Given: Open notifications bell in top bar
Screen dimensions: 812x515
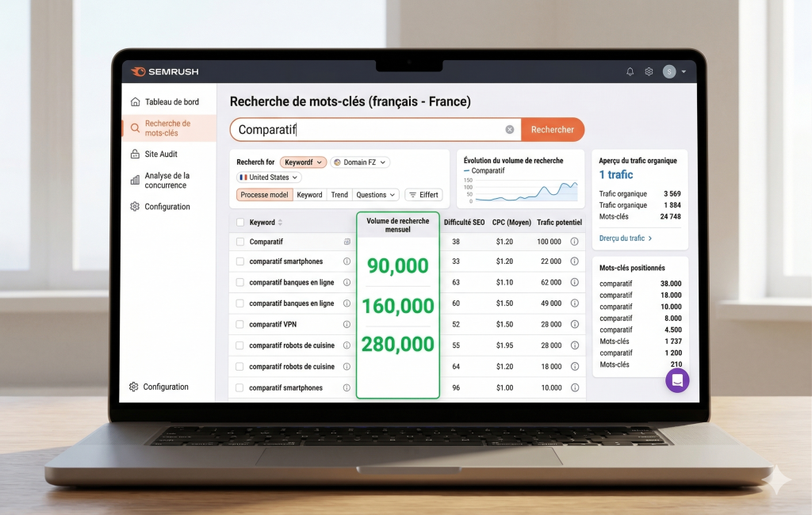Looking at the screenshot, I should (x=630, y=71).
